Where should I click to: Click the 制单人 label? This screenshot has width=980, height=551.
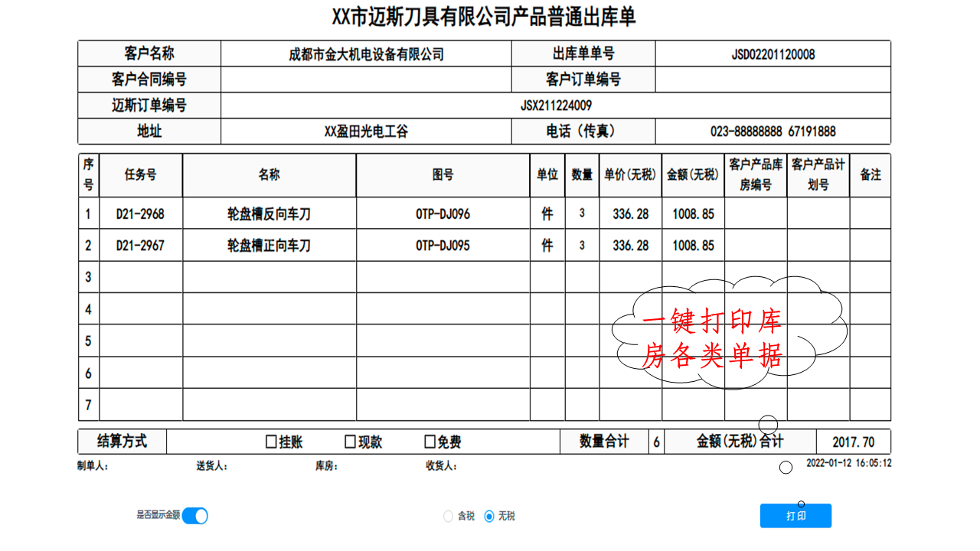click(92, 466)
